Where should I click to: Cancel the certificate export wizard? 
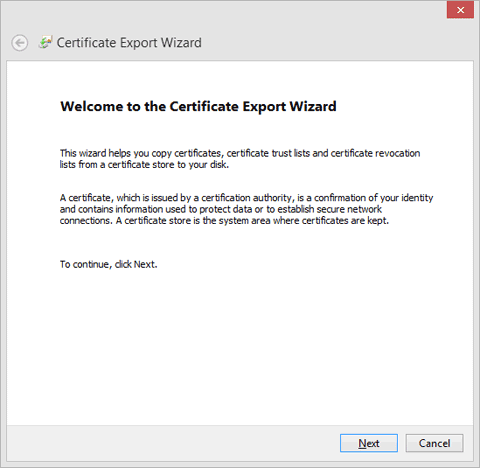[434, 443]
